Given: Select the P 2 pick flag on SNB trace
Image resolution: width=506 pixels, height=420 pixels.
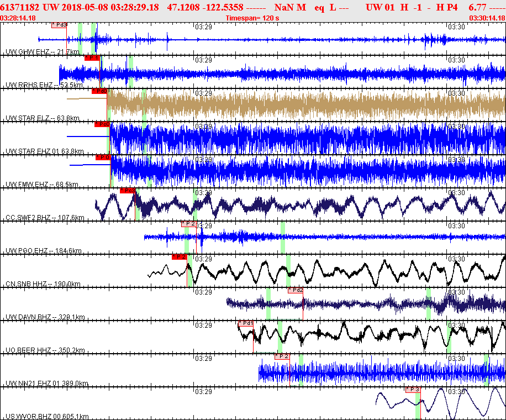Looking at the screenshot, I should click(x=179, y=257).
